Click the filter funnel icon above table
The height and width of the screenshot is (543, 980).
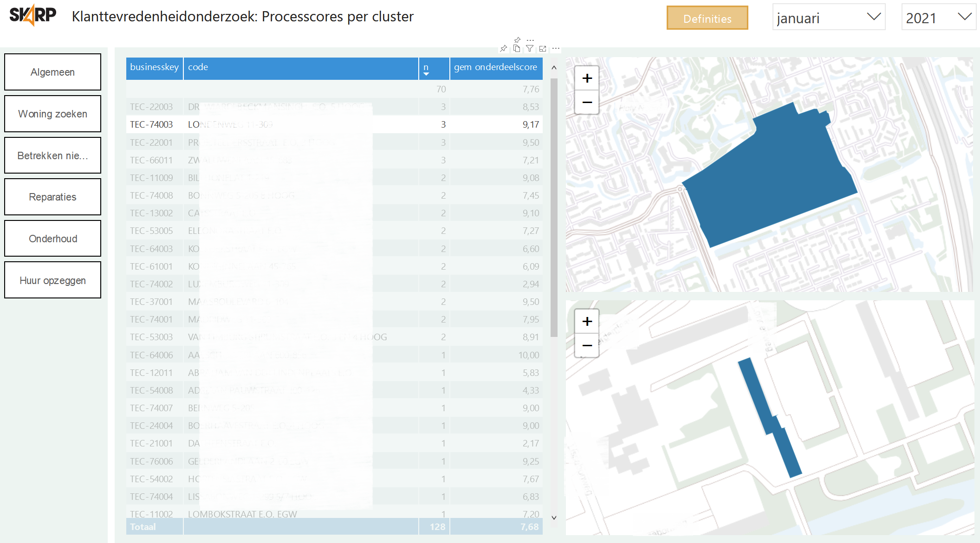click(x=530, y=48)
